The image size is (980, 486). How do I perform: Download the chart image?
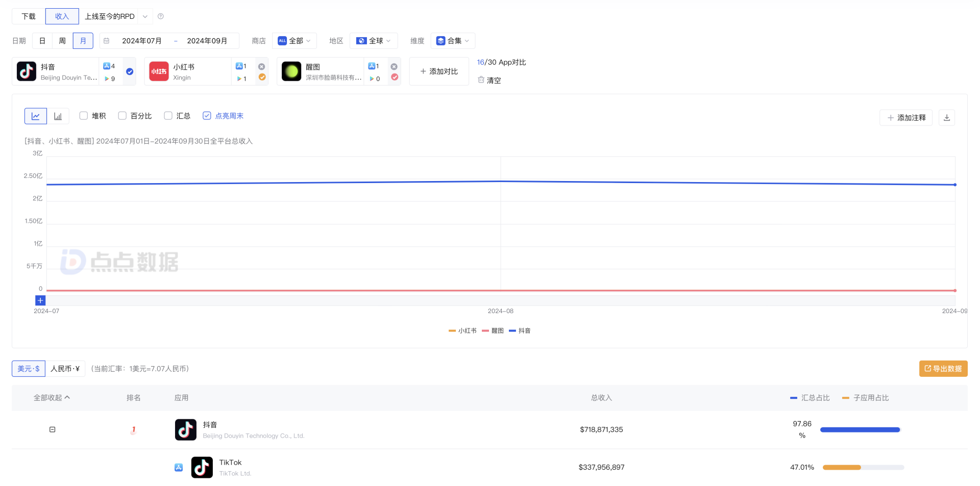click(x=947, y=118)
